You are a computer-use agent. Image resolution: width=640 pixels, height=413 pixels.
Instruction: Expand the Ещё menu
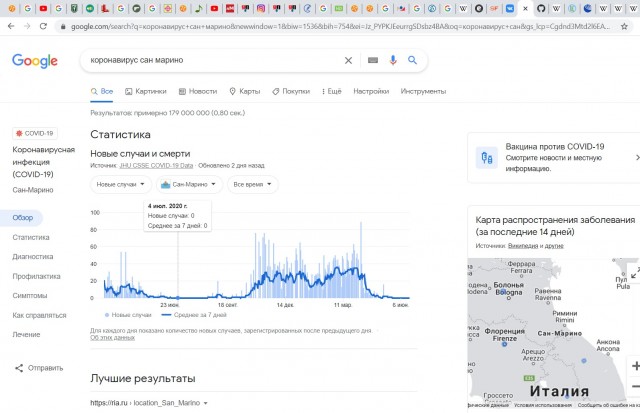331,91
